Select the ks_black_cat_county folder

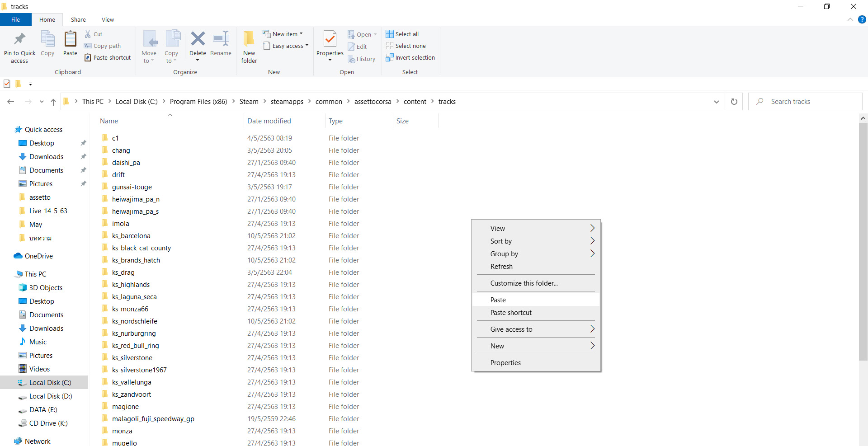point(142,248)
